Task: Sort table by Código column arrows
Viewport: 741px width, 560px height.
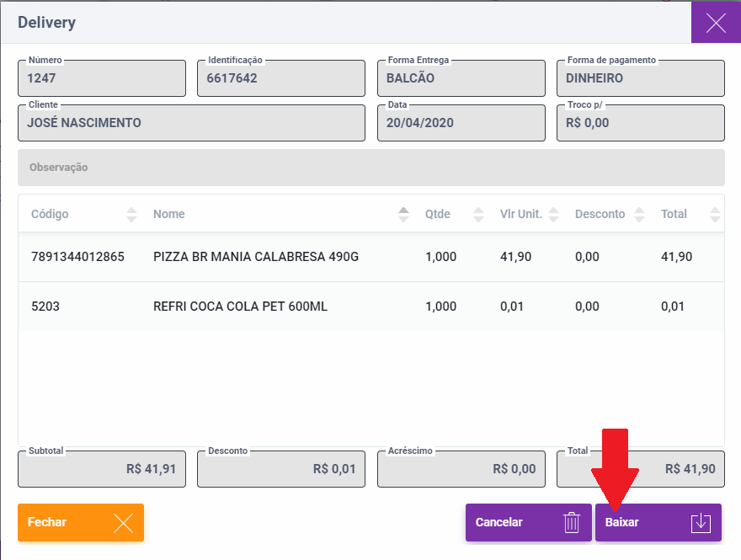Action: tap(131, 214)
